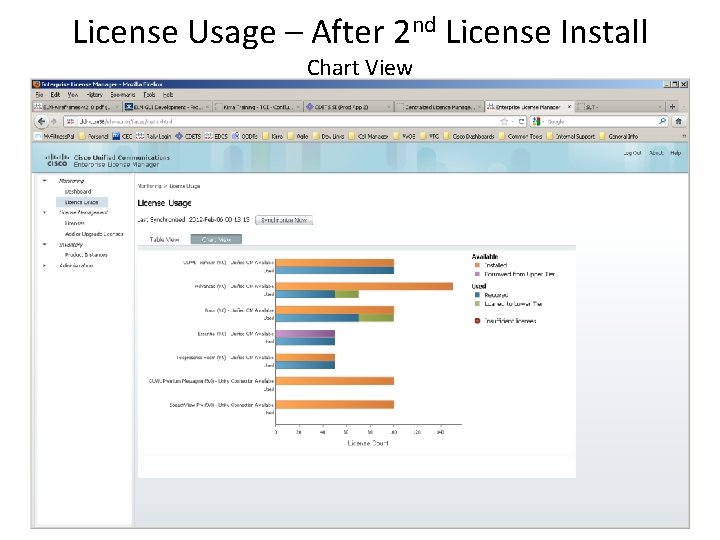
Task: Collapse the License Management tree section
Action: (x=45, y=213)
